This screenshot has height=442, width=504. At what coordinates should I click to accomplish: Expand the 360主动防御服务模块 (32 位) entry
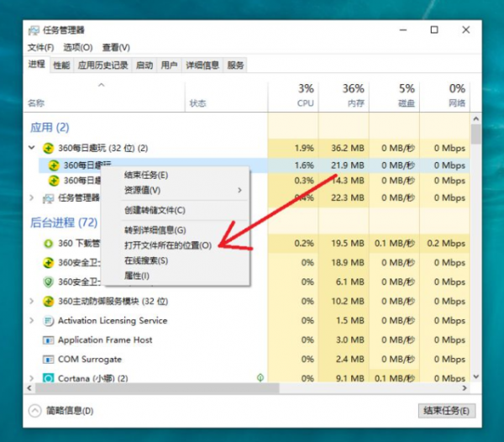pyautogui.click(x=32, y=301)
